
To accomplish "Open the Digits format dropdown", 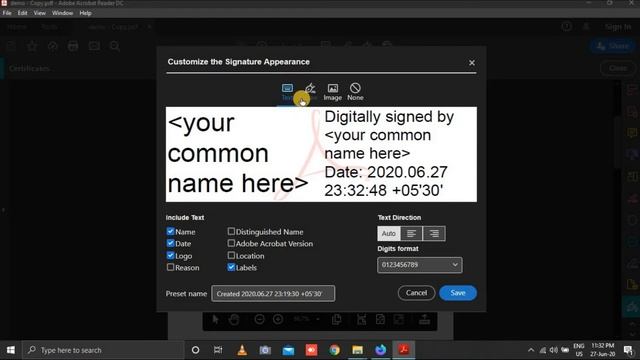I will tap(420, 265).
